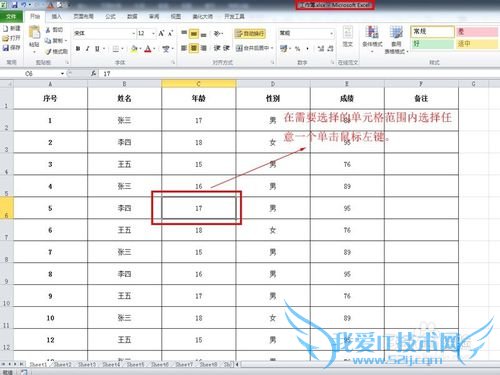Switch to the Developer (开发工具) tab

pos(234,16)
